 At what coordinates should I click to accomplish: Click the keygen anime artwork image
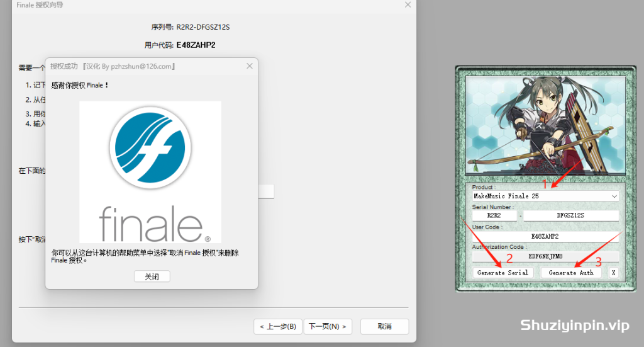point(545,125)
